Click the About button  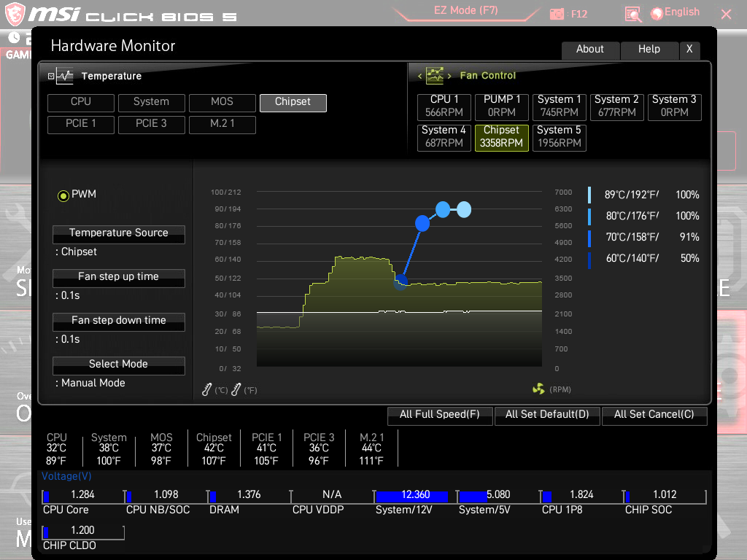(590, 50)
